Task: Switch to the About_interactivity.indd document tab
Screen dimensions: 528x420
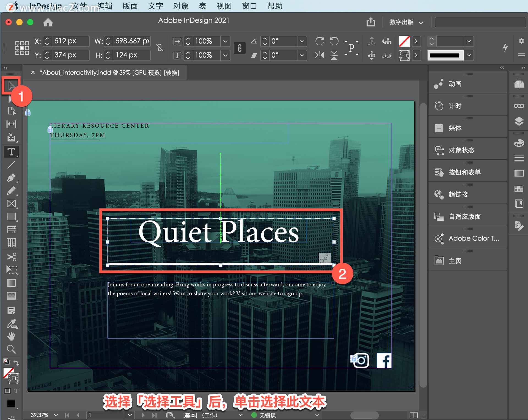Action: click(x=107, y=72)
